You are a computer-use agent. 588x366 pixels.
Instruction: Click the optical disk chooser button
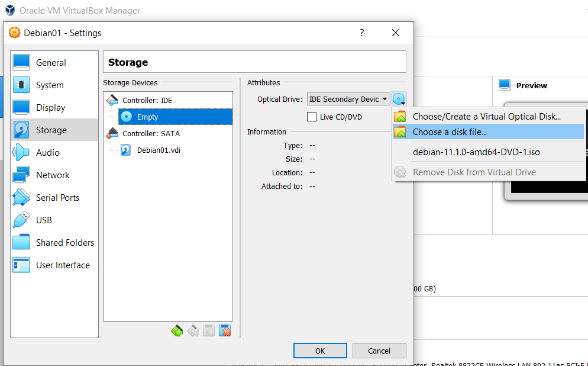(x=399, y=99)
